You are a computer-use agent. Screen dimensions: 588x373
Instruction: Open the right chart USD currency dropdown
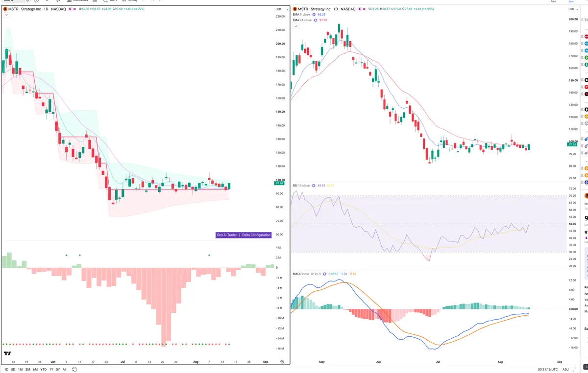pos(572,9)
